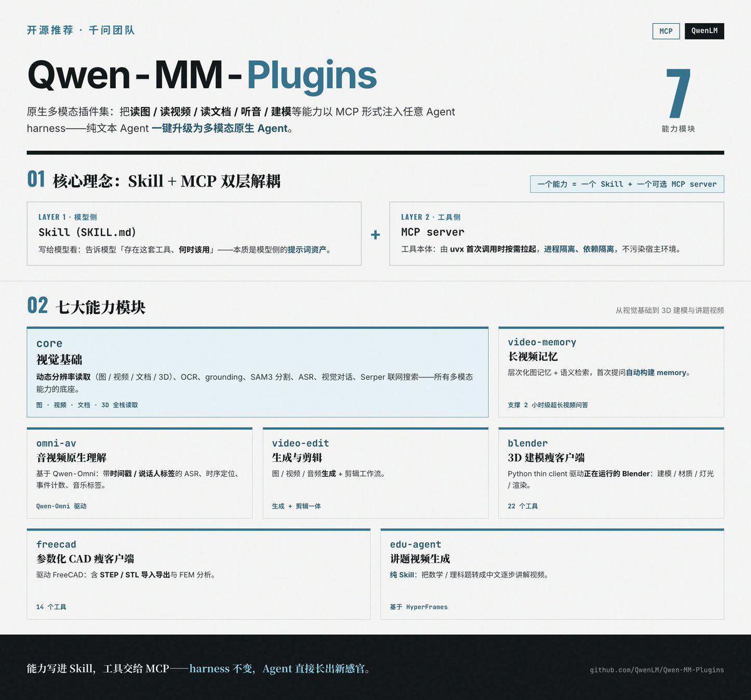Click the freecad module title
Viewport: 751px width, 700px height.
click(x=56, y=544)
